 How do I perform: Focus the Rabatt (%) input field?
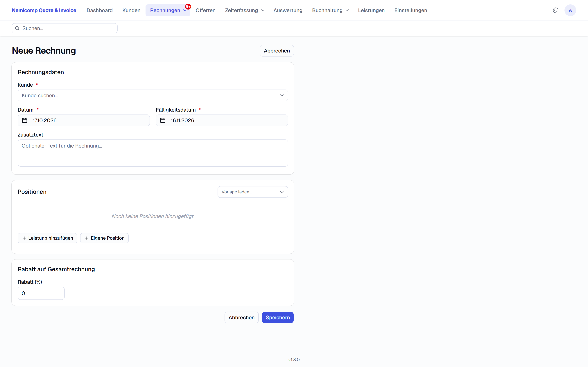point(41,293)
